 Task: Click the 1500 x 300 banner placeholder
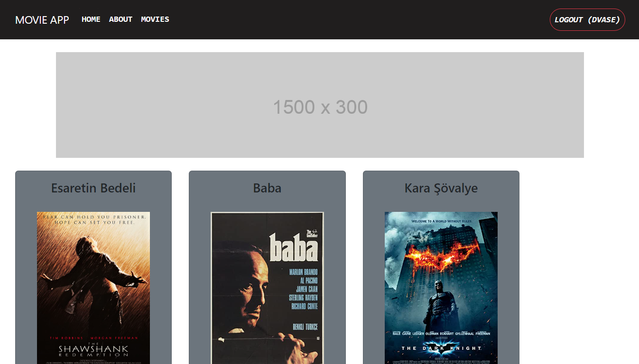[x=320, y=105]
